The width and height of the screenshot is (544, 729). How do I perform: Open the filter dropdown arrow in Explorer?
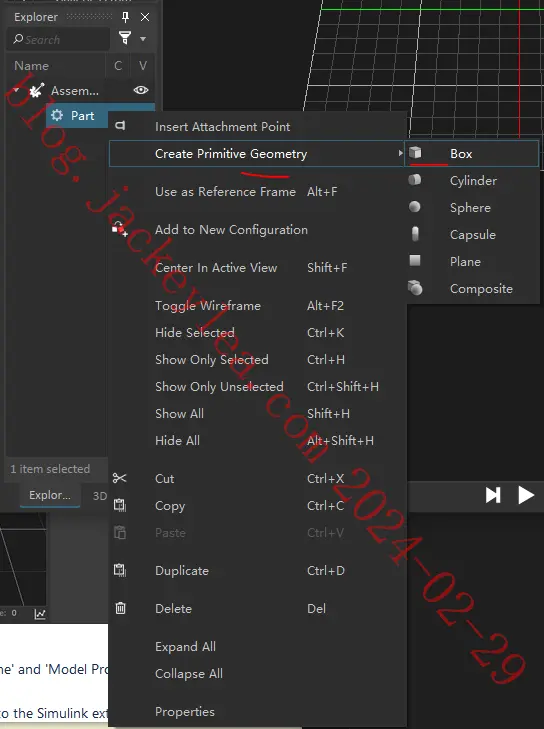click(x=143, y=39)
